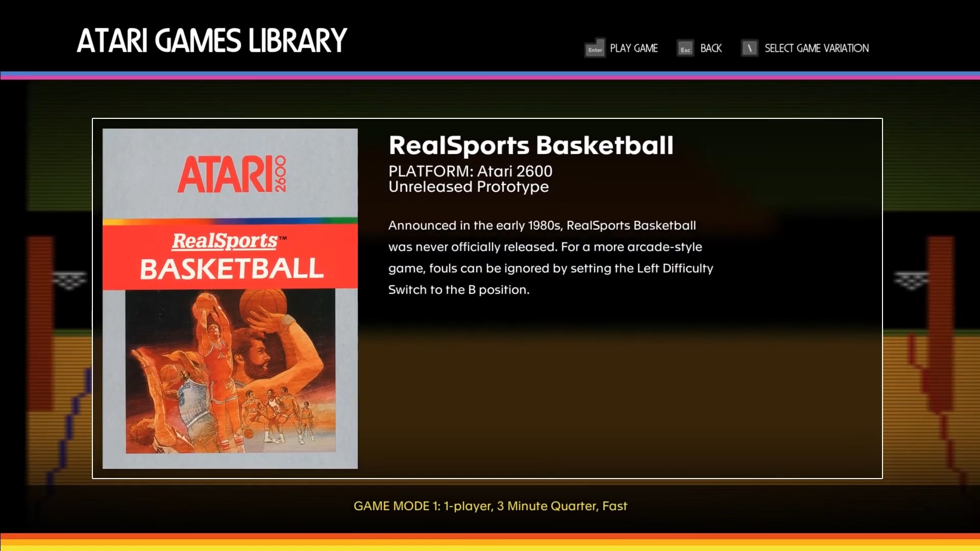Click the RealSports Basketball title text
Image resolution: width=980 pixels, height=551 pixels.
pos(531,145)
